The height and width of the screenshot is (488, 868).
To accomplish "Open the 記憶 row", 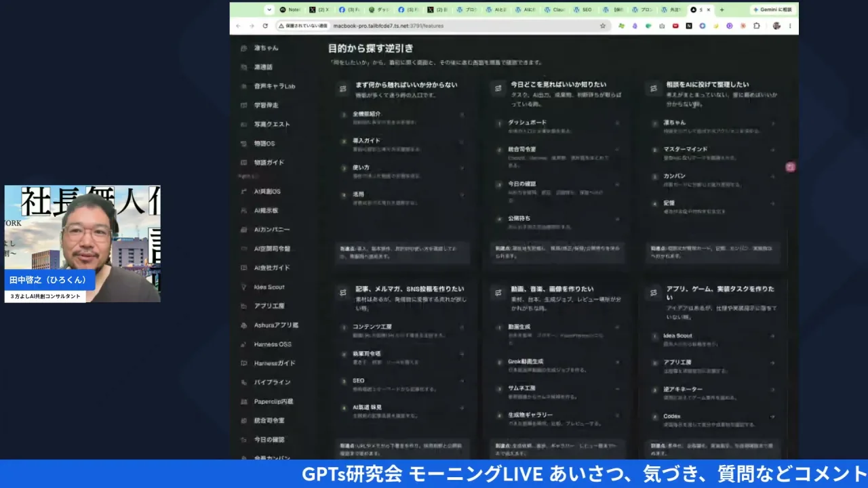I will tap(713, 205).
